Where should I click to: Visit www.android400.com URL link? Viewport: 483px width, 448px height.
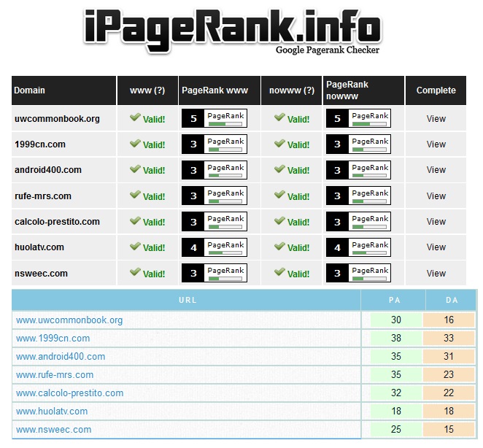point(61,357)
